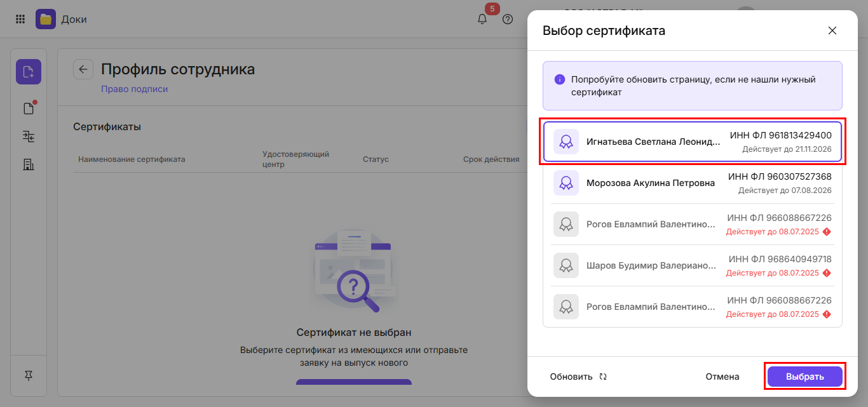
Task: Open documents sidebar icon with red dot
Action: point(29,109)
